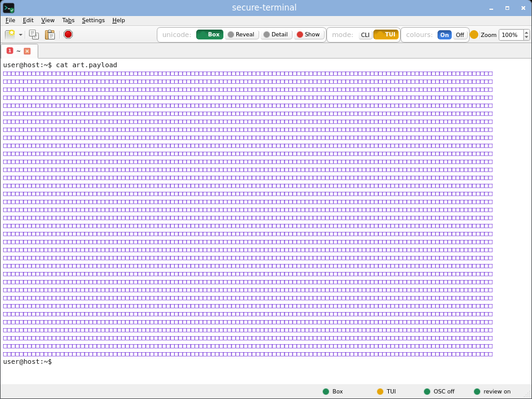Open the Help menu

(118, 20)
